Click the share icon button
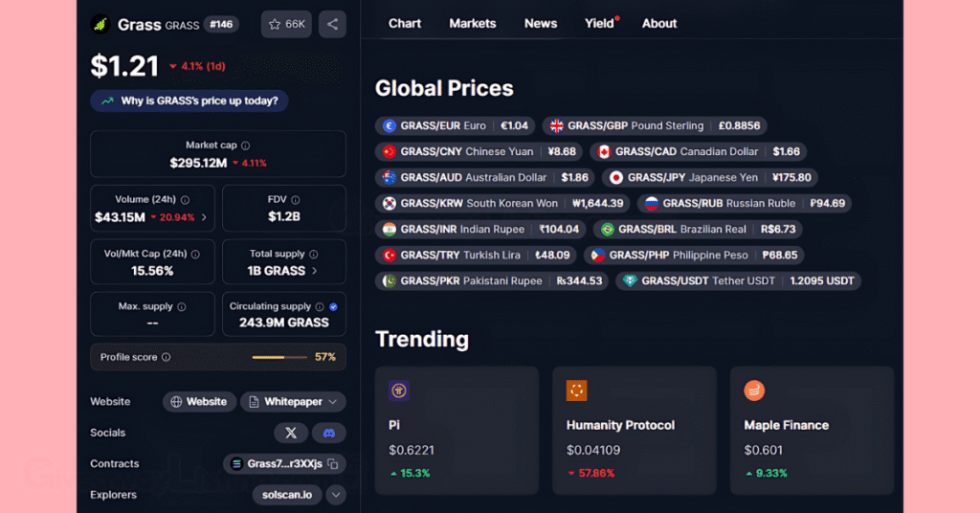 (x=332, y=24)
